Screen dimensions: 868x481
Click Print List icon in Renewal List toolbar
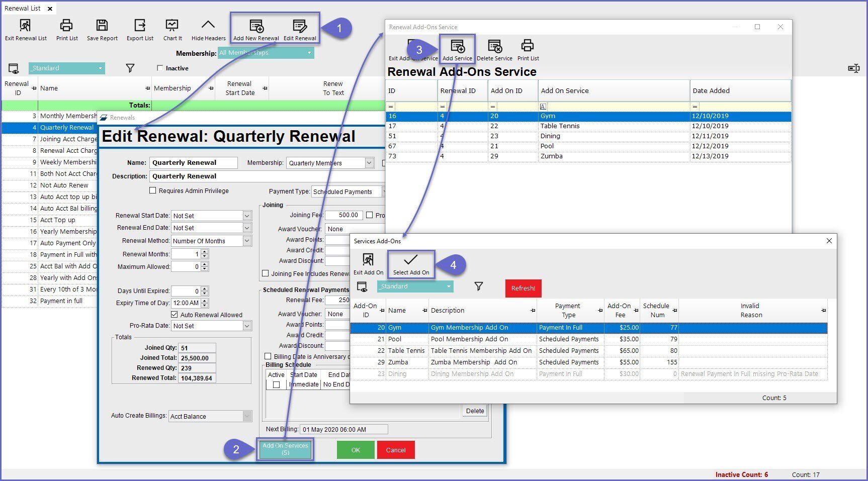(66, 25)
